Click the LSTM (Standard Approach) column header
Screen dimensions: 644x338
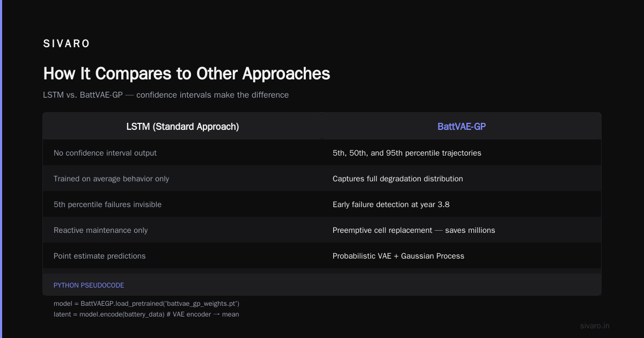(x=182, y=127)
